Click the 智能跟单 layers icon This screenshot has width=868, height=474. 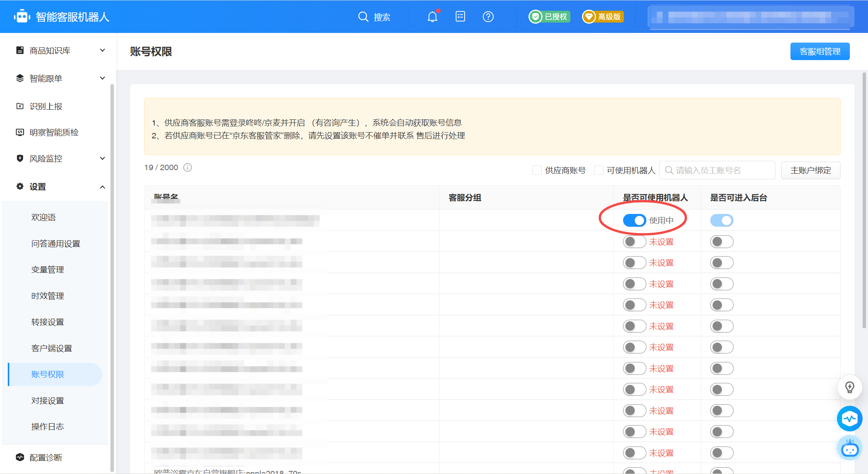point(20,78)
